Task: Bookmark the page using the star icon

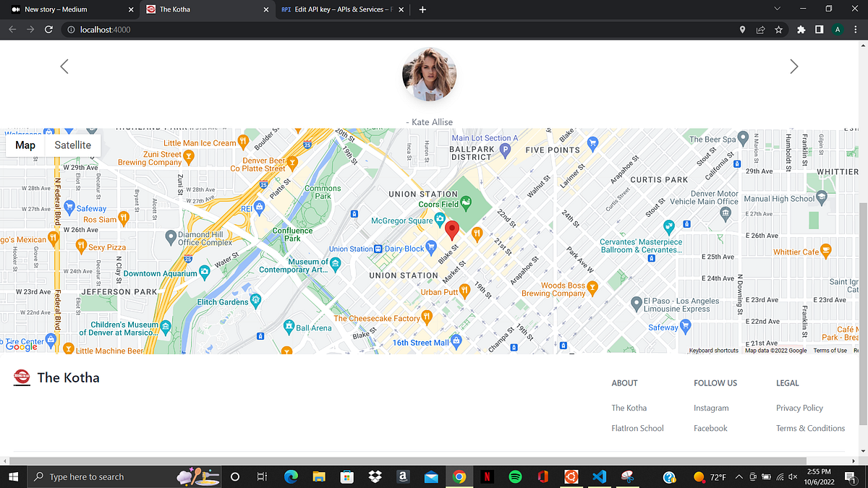Action: click(x=778, y=30)
